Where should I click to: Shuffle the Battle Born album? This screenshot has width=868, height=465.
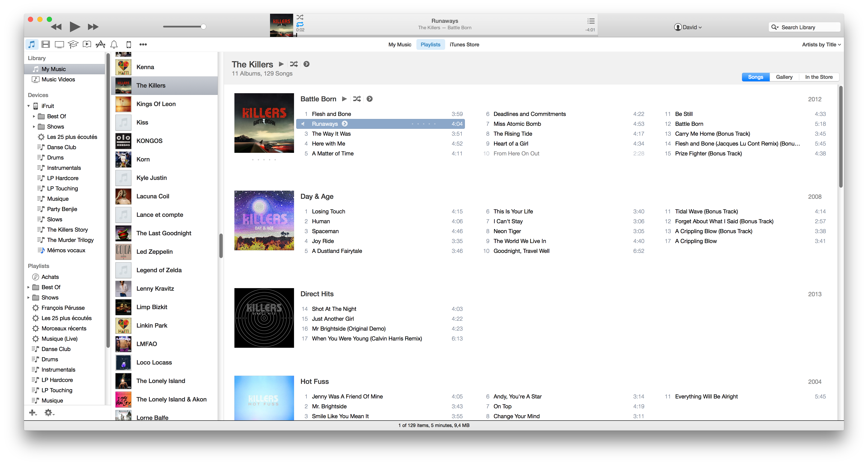(357, 99)
